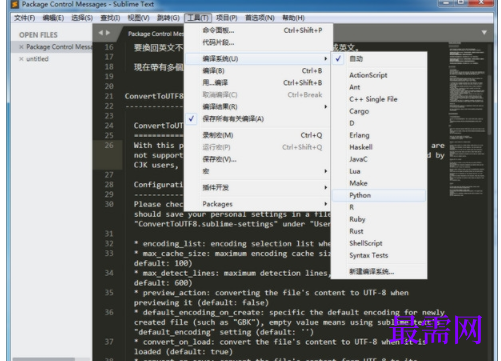Click the minimap code preview
Screen dimensions: 501x361
click(466, 120)
